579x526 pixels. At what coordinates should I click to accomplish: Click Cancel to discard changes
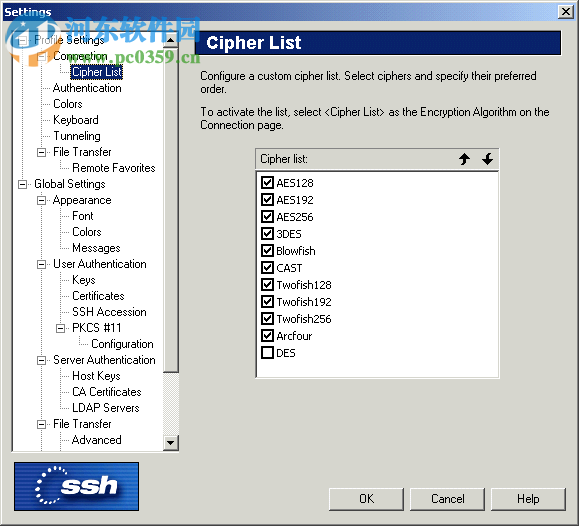click(448, 499)
